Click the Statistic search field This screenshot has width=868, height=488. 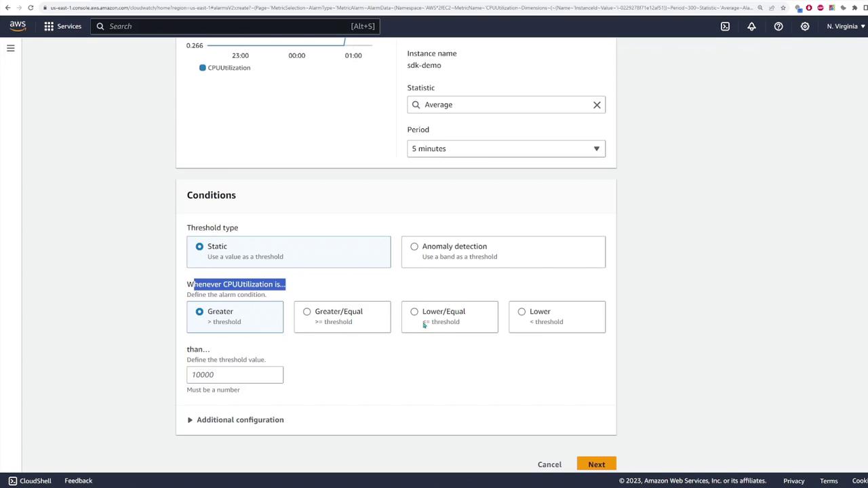tap(506, 105)
